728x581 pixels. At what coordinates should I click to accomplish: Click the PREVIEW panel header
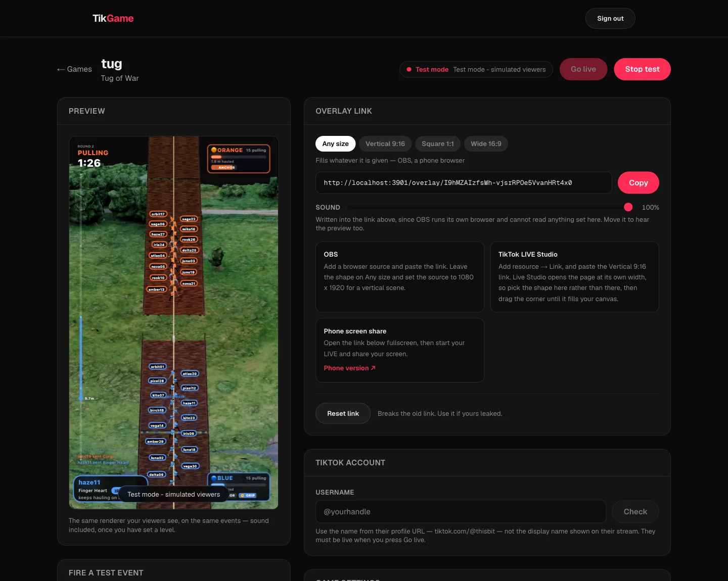(87, 111)
